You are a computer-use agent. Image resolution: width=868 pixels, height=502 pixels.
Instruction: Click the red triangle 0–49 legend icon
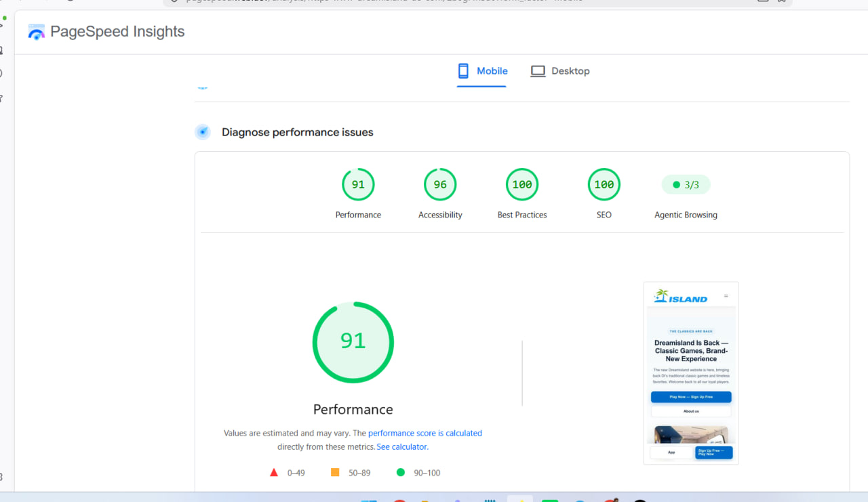pyautogui.click(x=274, y=473)
